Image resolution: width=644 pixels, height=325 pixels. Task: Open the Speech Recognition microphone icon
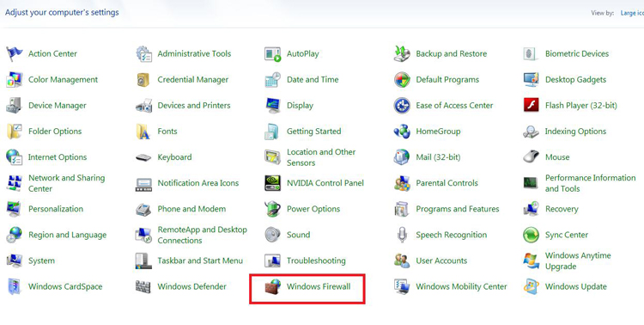(402, 235)
